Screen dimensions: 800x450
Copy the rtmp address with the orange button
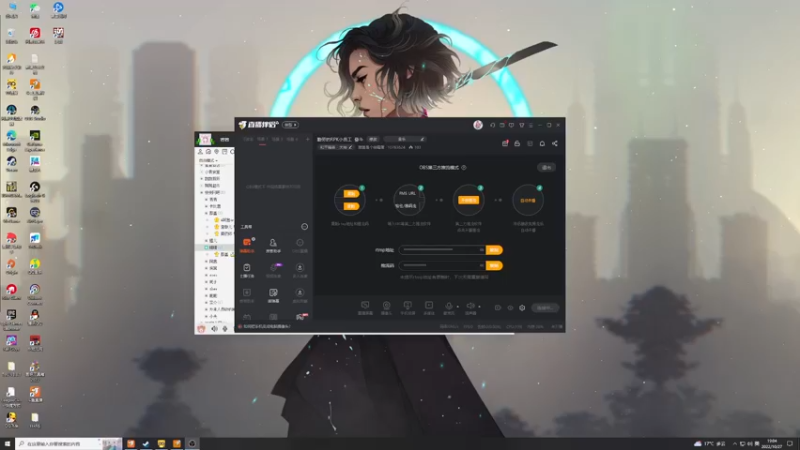click(494, 250)
